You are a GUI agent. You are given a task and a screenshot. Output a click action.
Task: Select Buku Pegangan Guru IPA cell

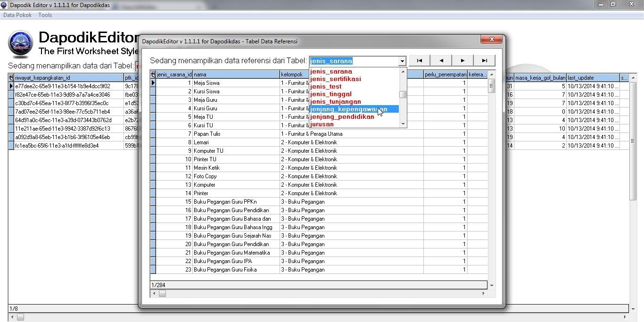pyautogui.click(x=236, y=261)
